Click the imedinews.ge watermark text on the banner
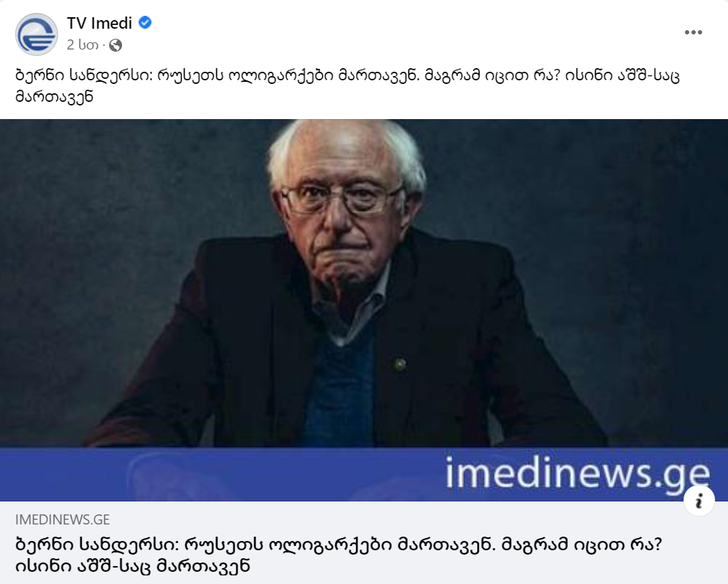This screenshot has height=584, width=728. click(x=577, y=474)
